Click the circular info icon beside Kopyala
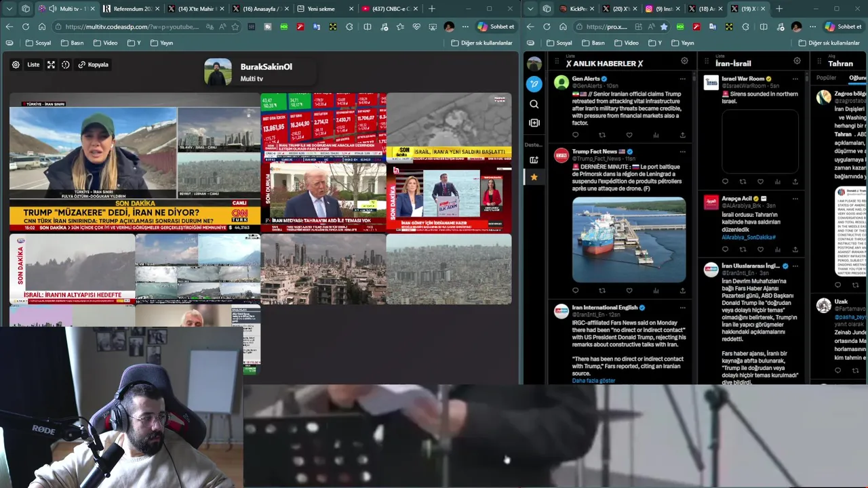The width and height of the screenshot is (868, 488). point(66,65)
